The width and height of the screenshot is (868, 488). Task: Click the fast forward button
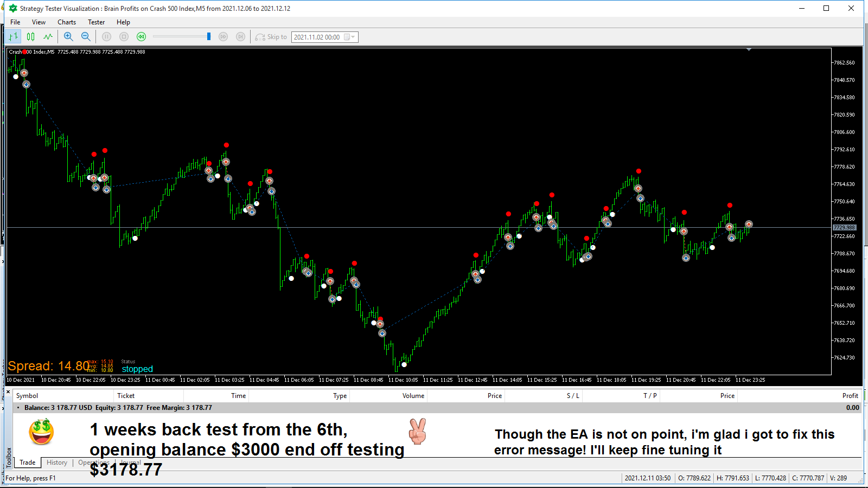click(223, 36)
